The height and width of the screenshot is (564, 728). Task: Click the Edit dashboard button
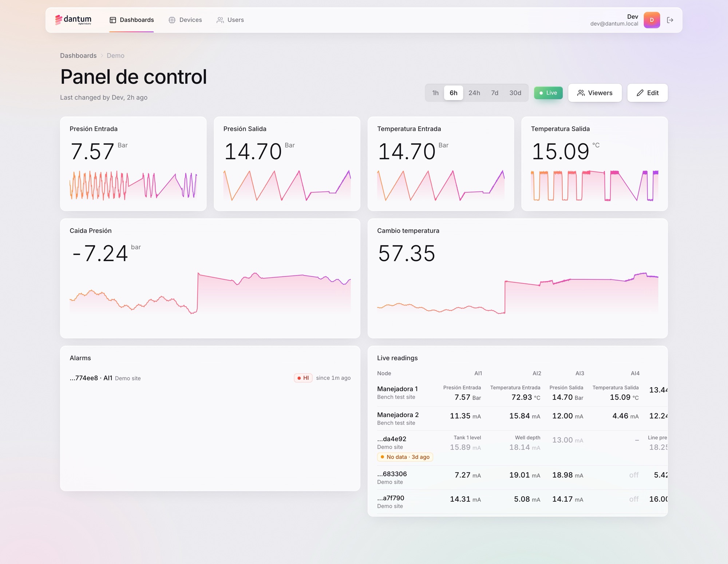click(x=647, y=93)
